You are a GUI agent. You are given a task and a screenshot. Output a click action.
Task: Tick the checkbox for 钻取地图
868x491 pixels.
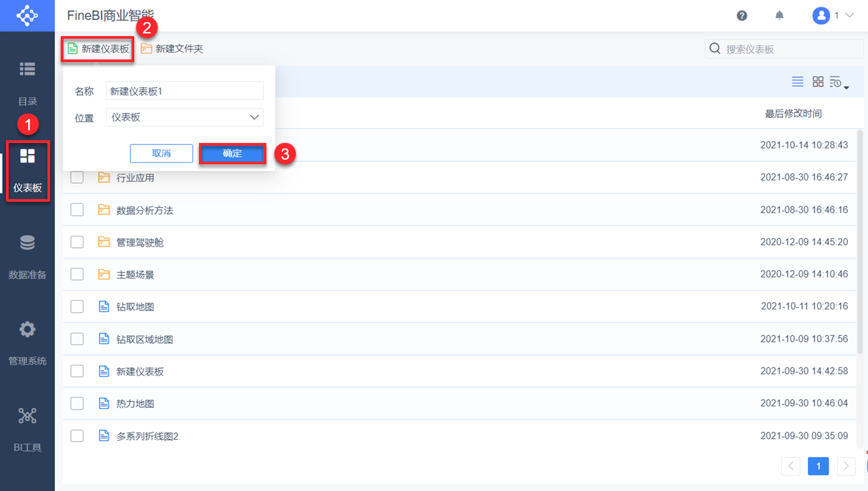click(77, 307)
